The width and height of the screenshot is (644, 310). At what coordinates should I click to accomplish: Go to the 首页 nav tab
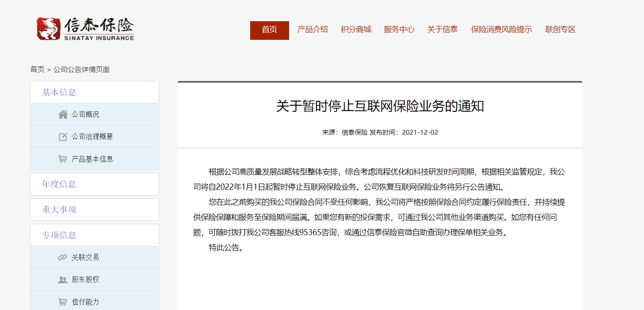[270, 30]
